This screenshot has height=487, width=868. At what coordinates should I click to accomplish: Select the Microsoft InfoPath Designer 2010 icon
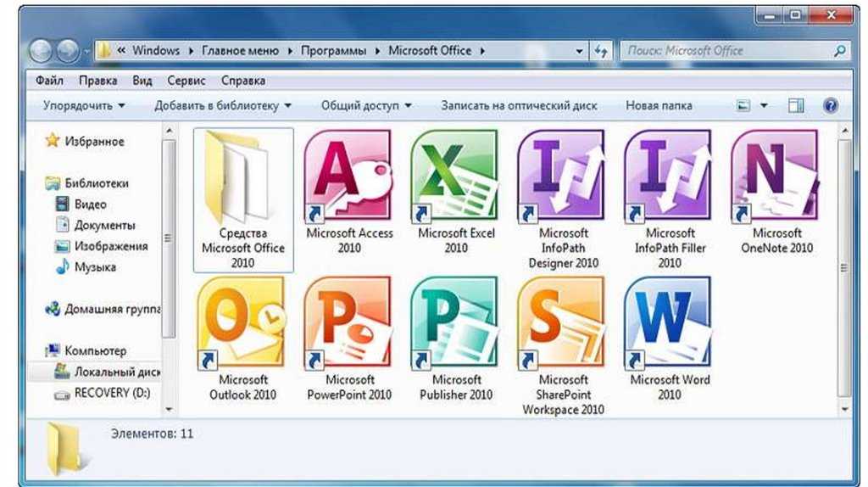563,176
